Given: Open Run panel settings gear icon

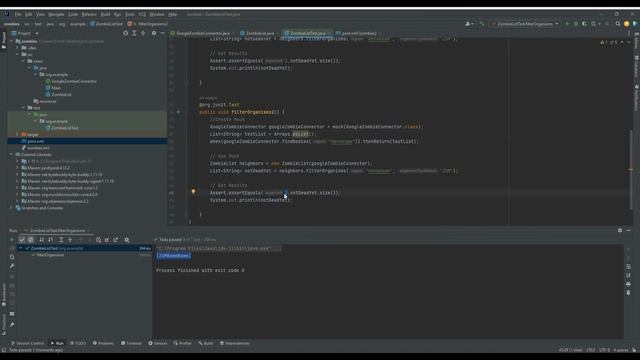Looking at the screenshot, I should (x=620, y=231).
